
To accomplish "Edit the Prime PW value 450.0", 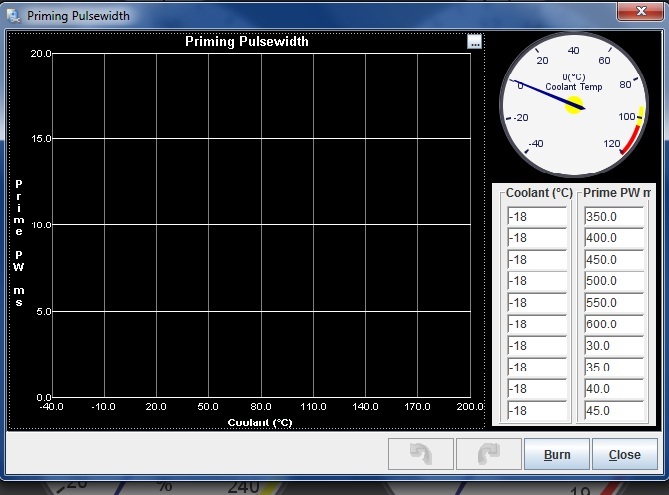I will pos(615,260).
